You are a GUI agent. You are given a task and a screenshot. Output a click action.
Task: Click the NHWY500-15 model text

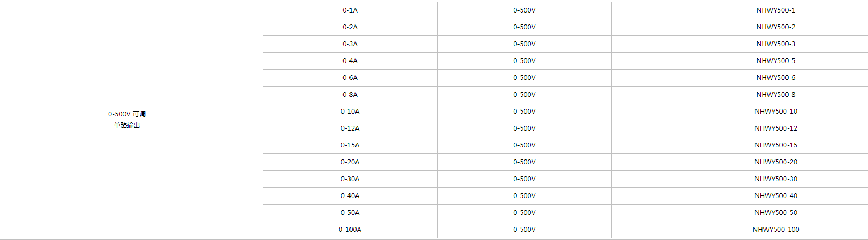point(776,145)
